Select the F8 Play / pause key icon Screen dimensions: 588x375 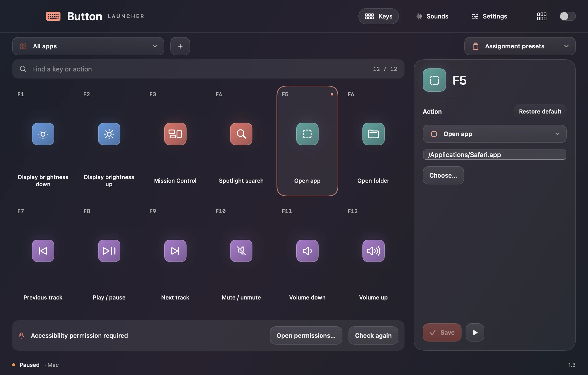click(x=109, y=251)
